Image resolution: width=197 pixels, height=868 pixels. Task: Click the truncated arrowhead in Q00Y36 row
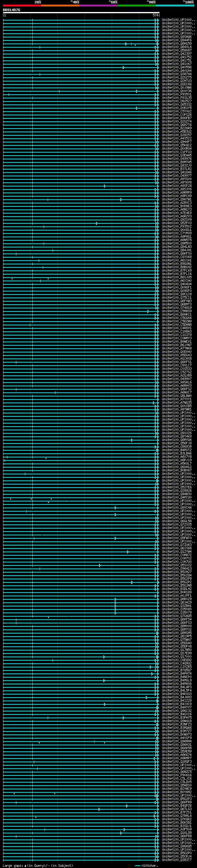[x=137, y=91]
